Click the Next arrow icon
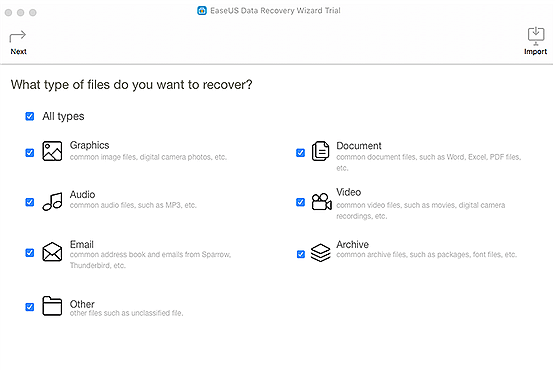555x370 pixels. [18, 36]
